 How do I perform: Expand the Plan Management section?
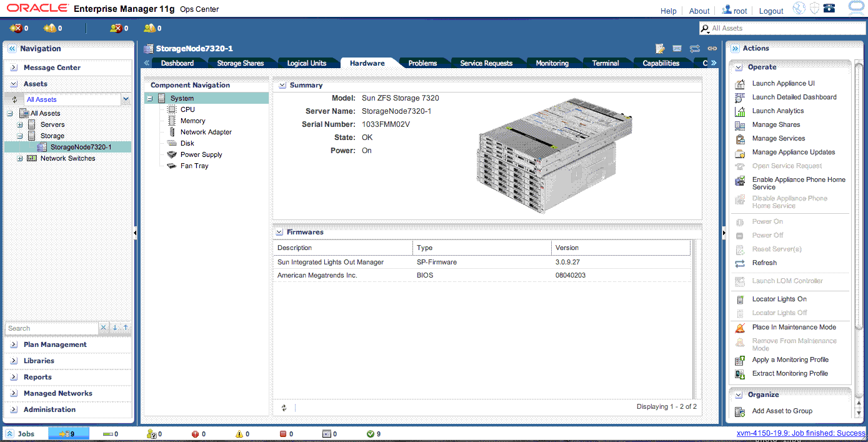click(x=14, y=345)
